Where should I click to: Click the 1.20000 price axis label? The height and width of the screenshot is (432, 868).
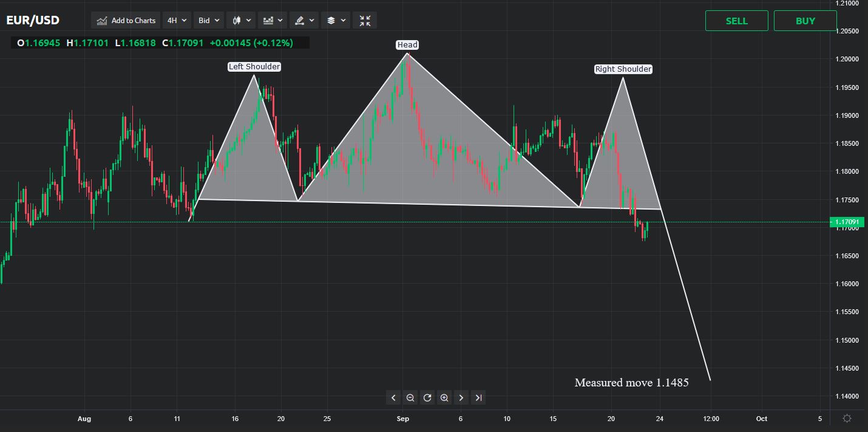coord(849,59)
